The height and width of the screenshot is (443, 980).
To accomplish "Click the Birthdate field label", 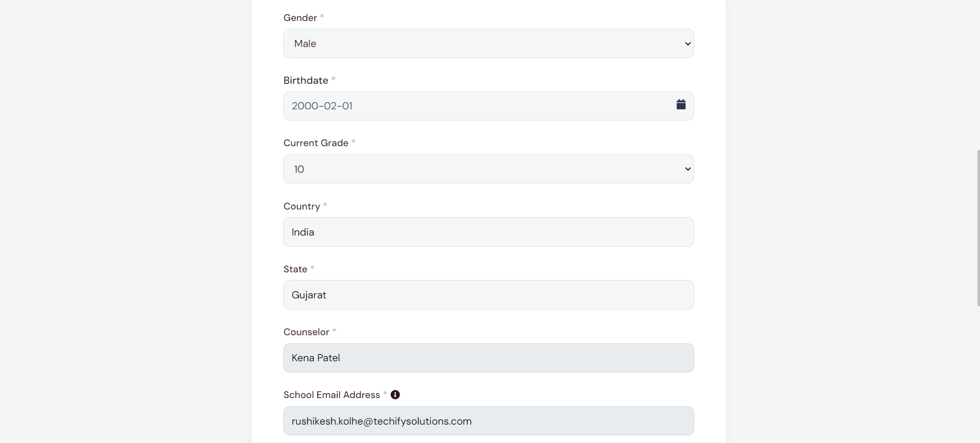I will point(306,81).
